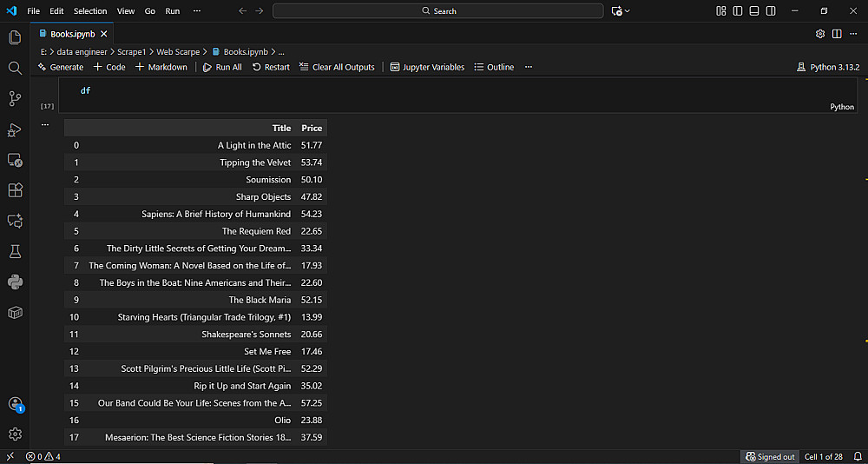Click the Title column header

pos(281,128)
